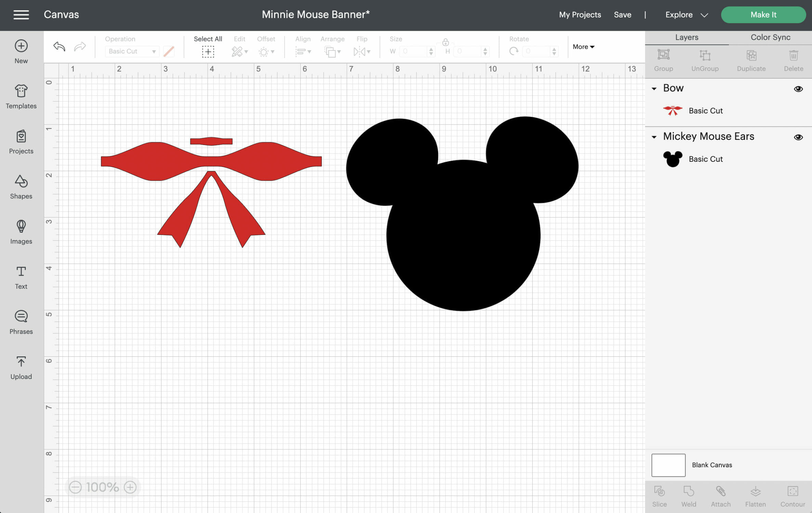Open the Shapes tool
The image size is (812, 513).
[21, 187]
